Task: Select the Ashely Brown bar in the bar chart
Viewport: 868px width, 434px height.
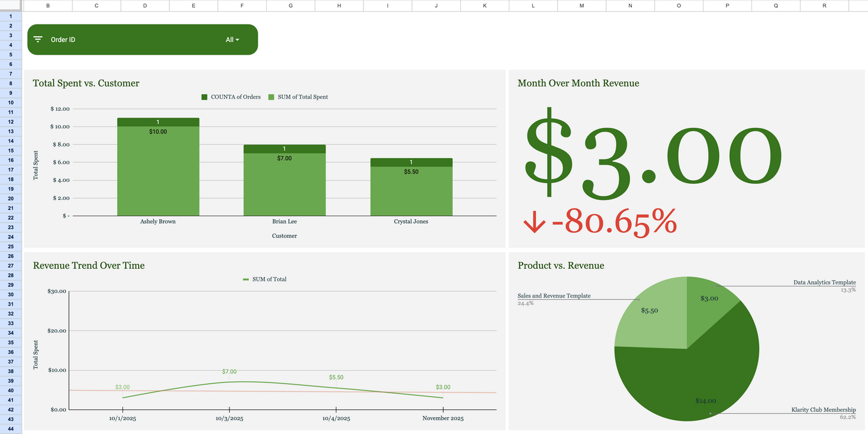Action: (157, 168)
